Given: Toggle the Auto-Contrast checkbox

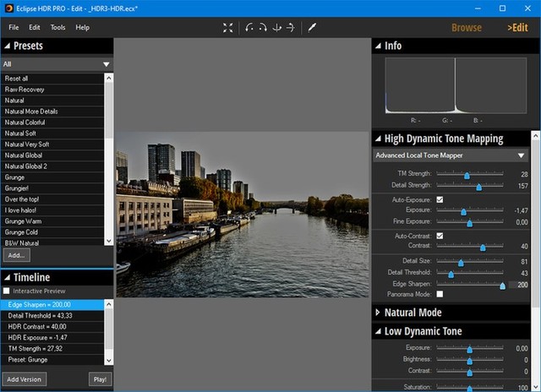Looking at the screenshot, I should point(440,236).
